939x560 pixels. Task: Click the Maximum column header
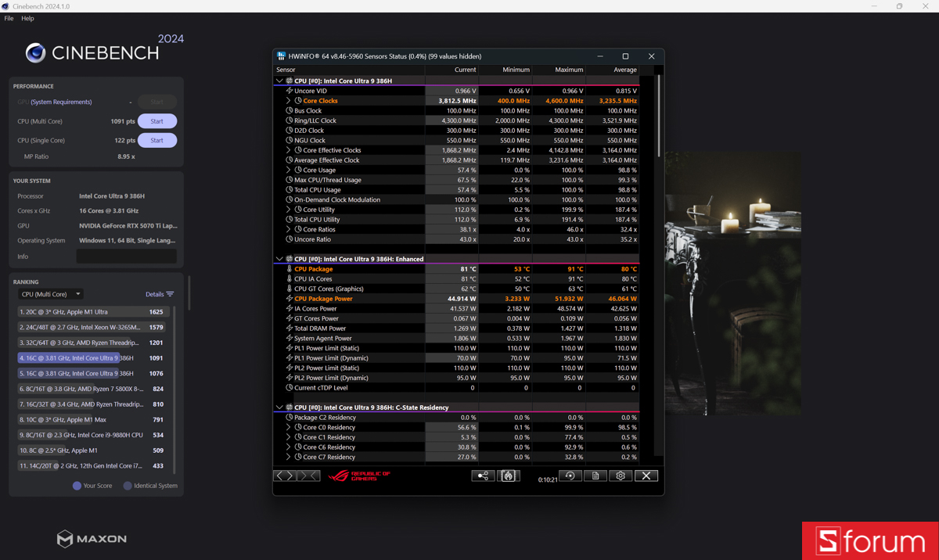tap(559, 70)
